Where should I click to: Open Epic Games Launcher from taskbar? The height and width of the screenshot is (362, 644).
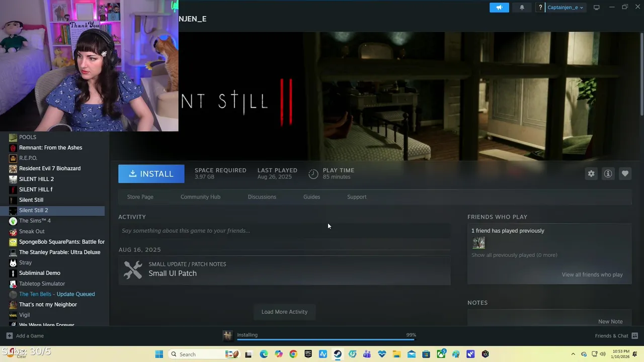pyautogui.click(x=308, y=354)
